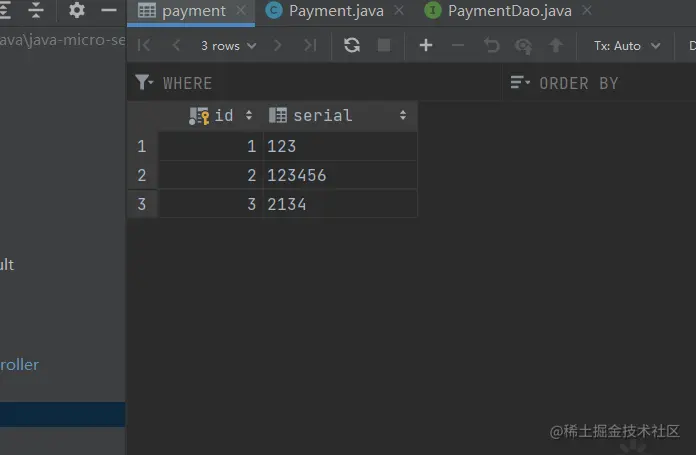Preview pending changes
This screenshot has width=696, height=455.
[x=524, y=46]
